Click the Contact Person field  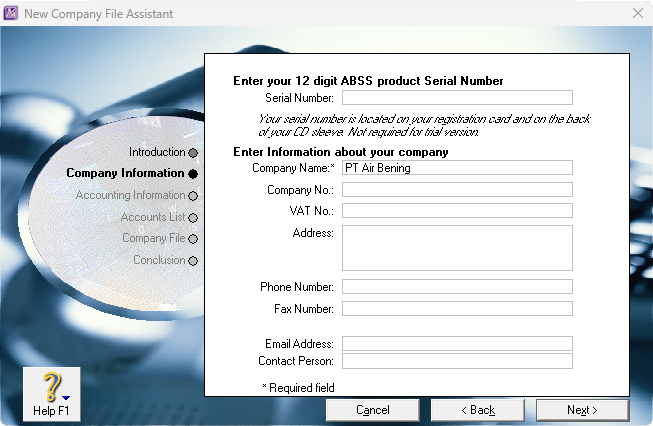pyautogui.click(x=457, y=361)
